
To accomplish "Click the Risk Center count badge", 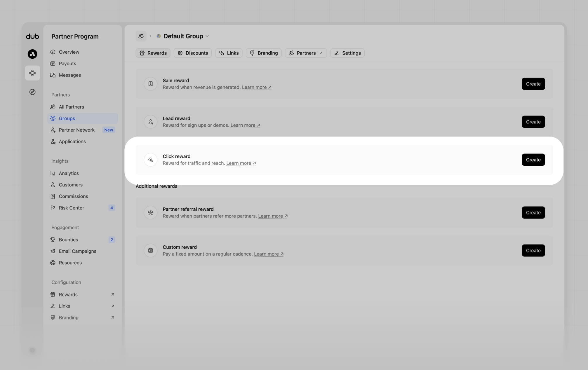I will point(112,208).
